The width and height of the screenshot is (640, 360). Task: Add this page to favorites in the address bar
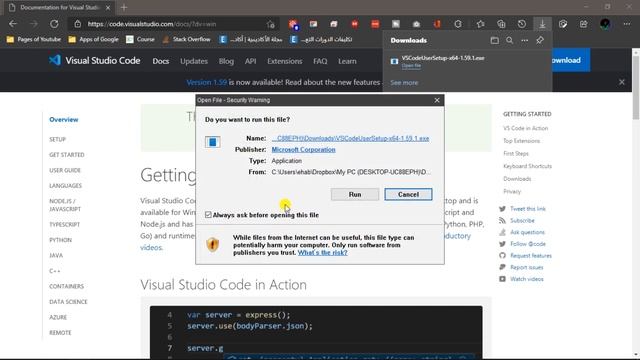point(270,24)
